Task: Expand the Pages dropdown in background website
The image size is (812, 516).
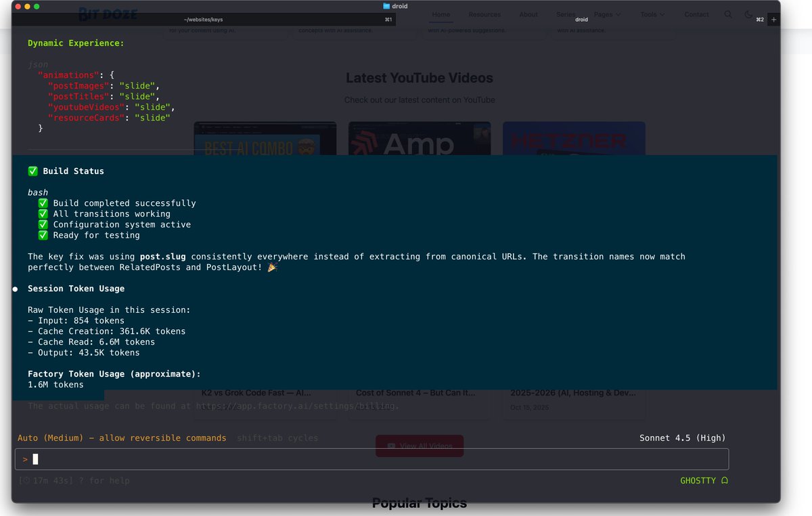Action: point(607,14)
